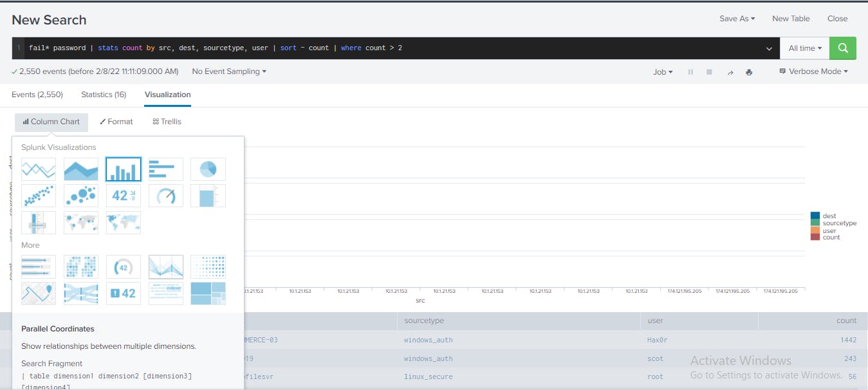Share the search job arrow icon

point(730,72)
